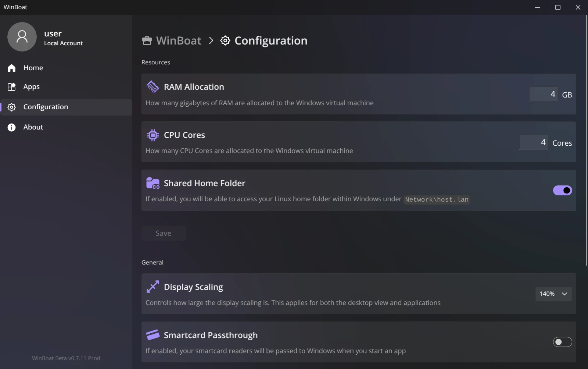Click the user profile avatar icon

pyautogui.click(x=22, y=37)
